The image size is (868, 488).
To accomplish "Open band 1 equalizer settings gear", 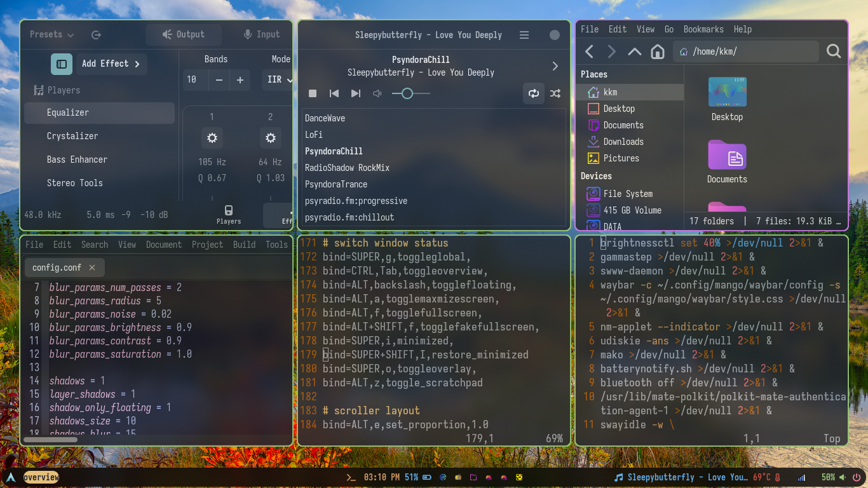I will pos(212,138).
